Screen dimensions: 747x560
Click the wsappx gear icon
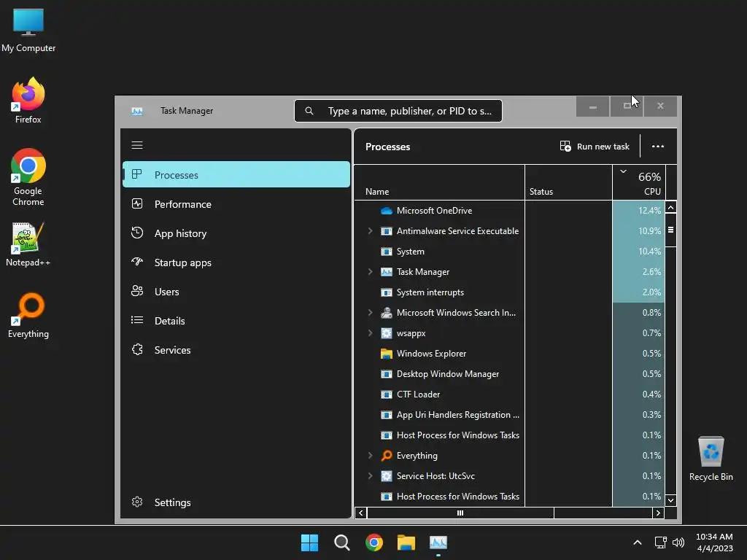tap(387, 333)
